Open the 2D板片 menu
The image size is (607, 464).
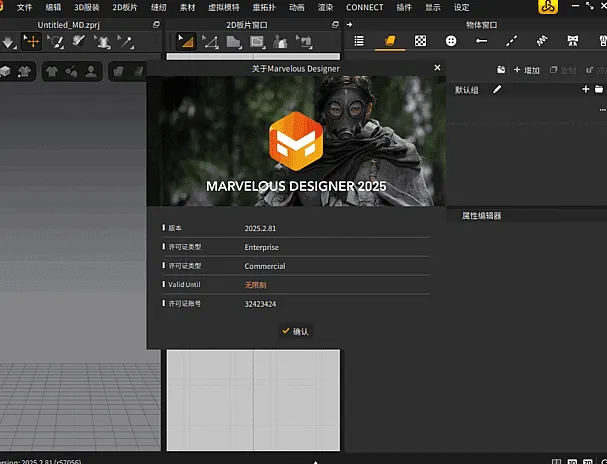pos(125,7)
